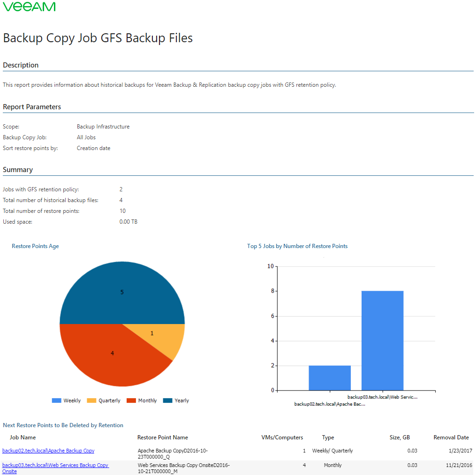This screenshot has width=476, height=475.
Task: Click the Size, GB column header
Action: [400, 437]
